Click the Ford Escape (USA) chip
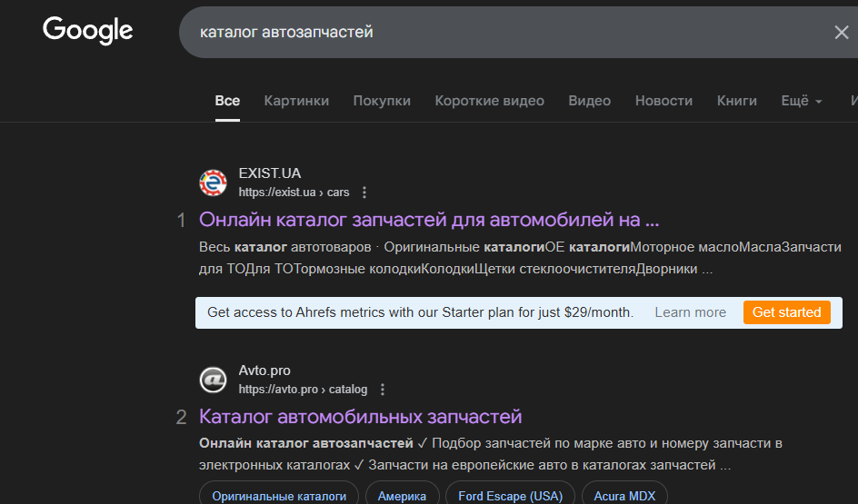858x504 pixels. click(510, 495)
